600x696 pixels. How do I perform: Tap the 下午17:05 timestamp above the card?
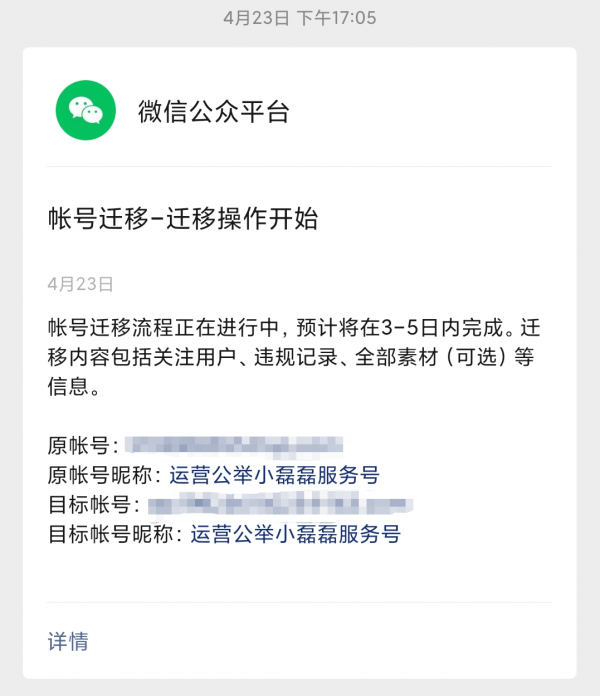pyautogui.click(x=337, y=18)
